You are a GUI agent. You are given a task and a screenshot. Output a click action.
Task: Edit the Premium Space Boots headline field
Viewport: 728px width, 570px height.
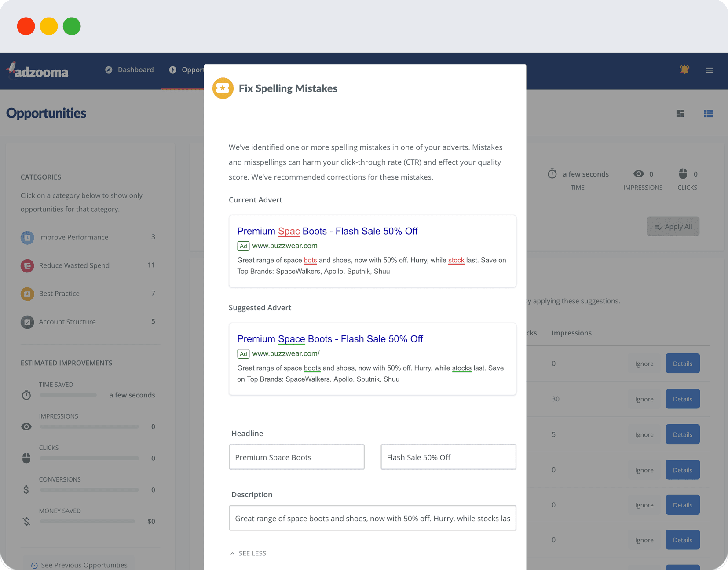click(x=296, y=457)
